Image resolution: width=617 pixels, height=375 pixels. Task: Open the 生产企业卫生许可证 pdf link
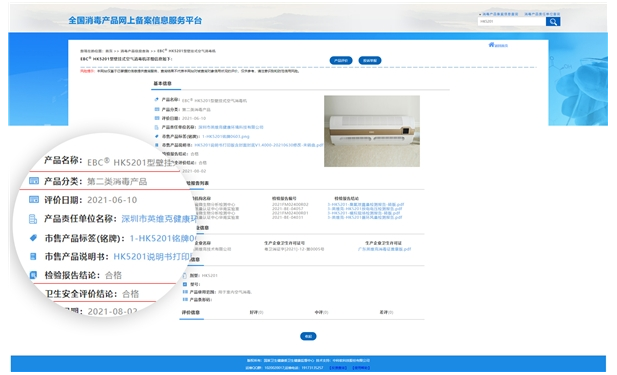click(x=384, y=249)
